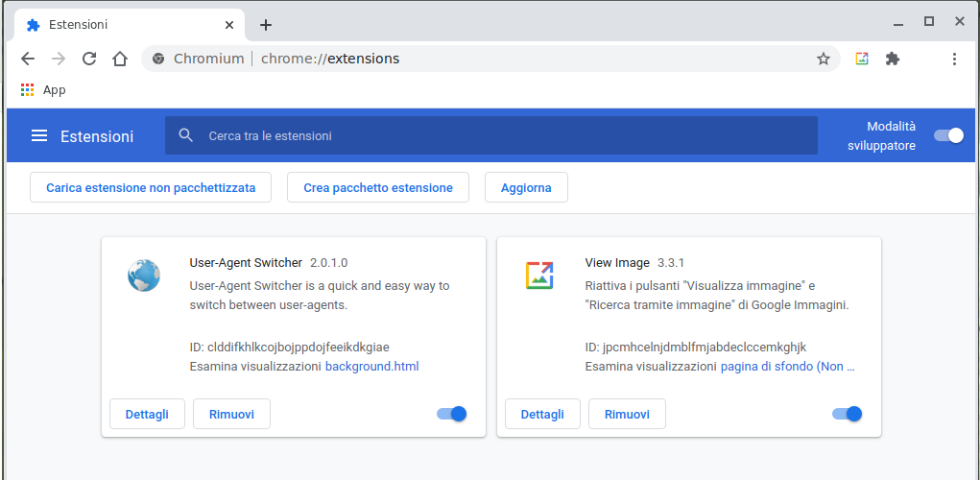Image resolution: width=980 pixels, height=480 pixels.
Task: Open the home page icon
Action: coord(120,59)
